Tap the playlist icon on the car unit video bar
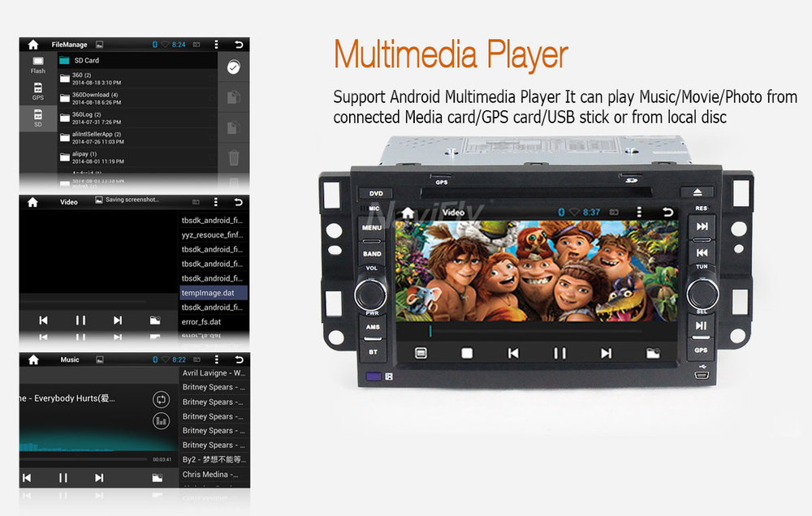Screen dimensions: 812x516 point(421,353)
